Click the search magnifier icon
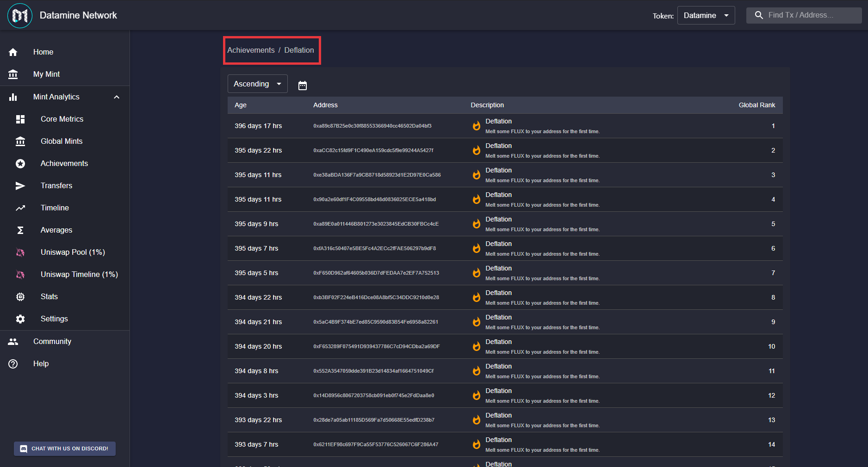868x467 pixels. (x=759, y=15)
